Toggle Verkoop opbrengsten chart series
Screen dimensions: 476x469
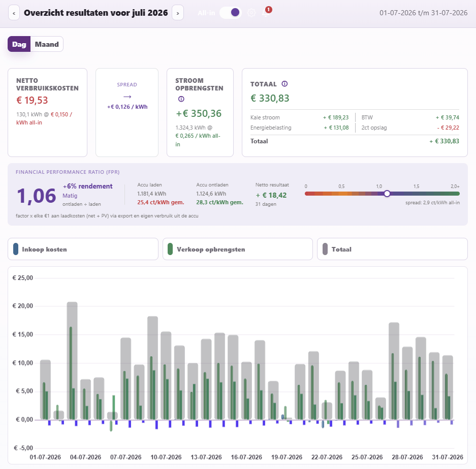point(238,249)
